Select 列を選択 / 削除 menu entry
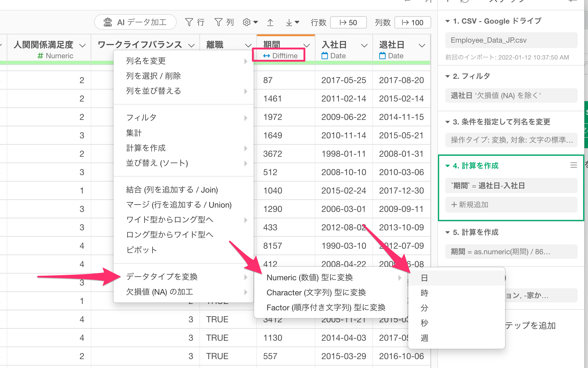The width and height of the screenshot is (588, 368). [183, 76]
